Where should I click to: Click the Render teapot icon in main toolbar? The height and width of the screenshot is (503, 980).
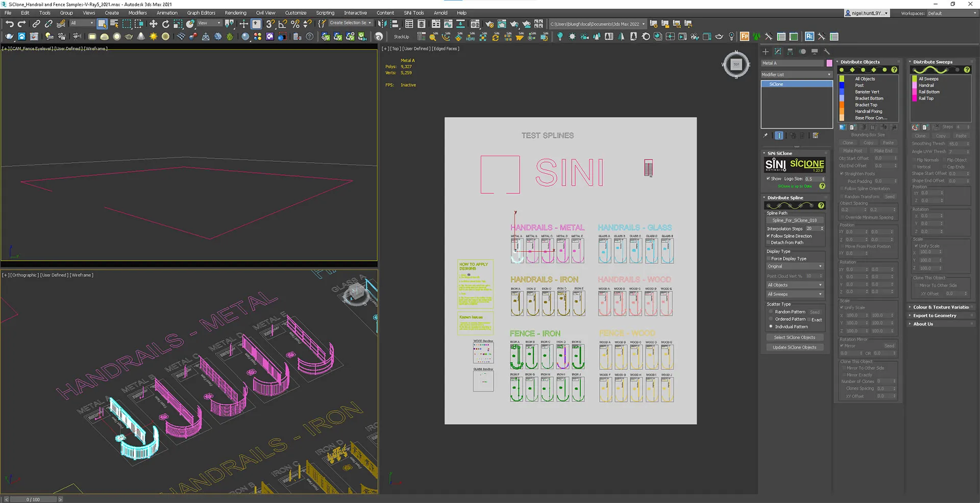pos(514,23)
